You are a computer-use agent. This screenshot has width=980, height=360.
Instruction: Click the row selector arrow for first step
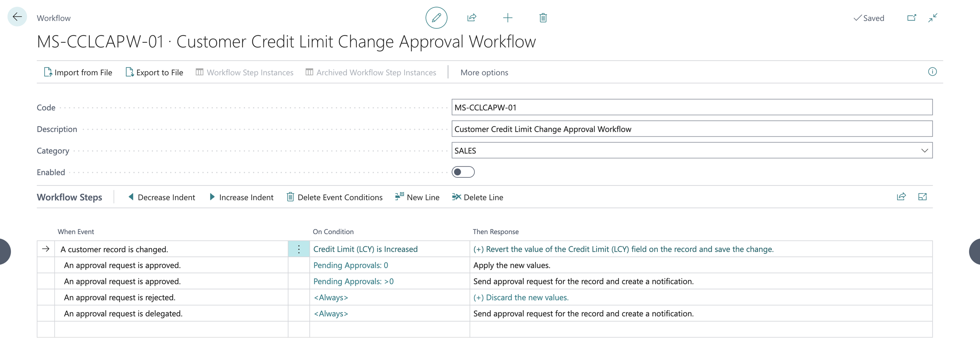46,249
